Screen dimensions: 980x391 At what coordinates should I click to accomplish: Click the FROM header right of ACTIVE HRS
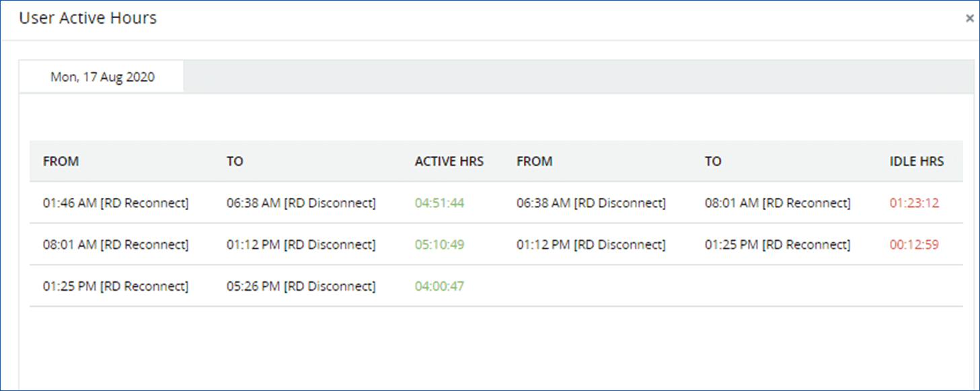pyautogui.click(x=534, y=162)
